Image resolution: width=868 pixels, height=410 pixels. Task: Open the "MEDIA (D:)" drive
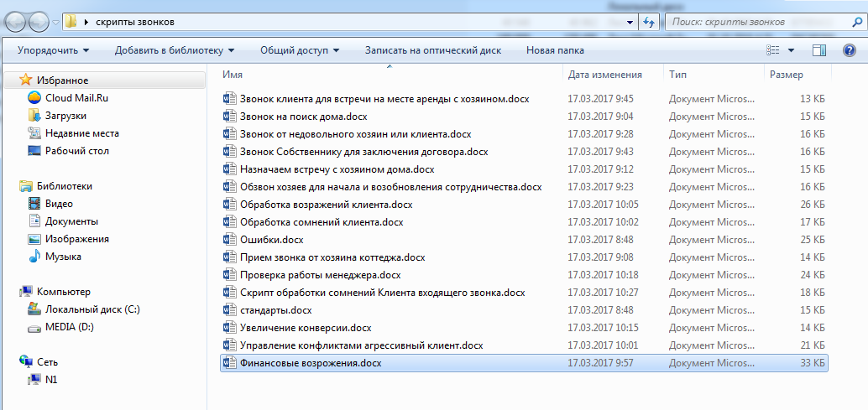70,327
